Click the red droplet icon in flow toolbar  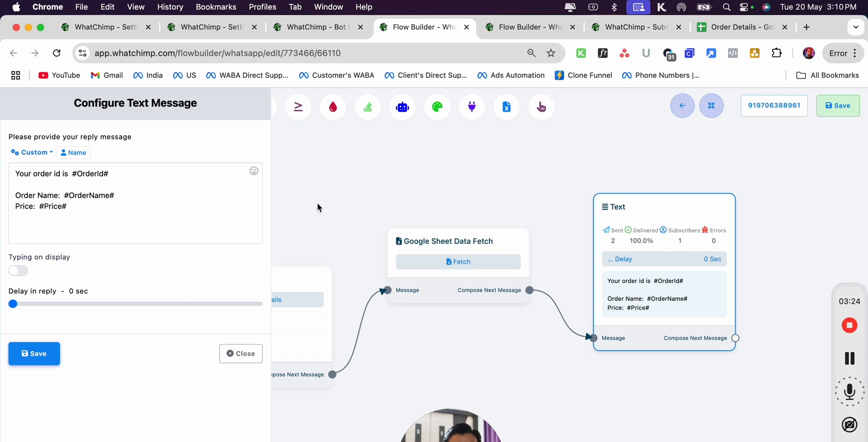tap(333, 107)
